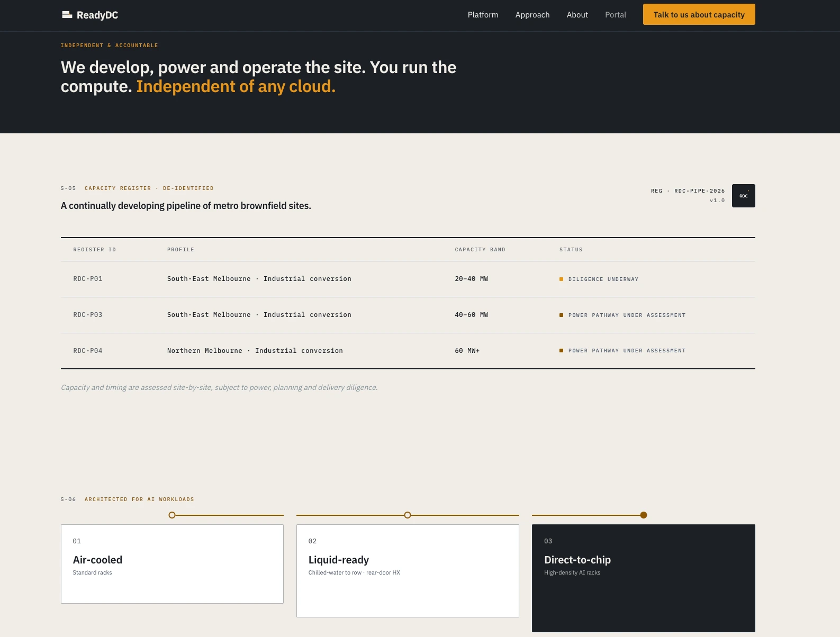The image size is (840, 637).
Task: Click the capacity and timing disclaimer note
Action: [x=219, y=387]
